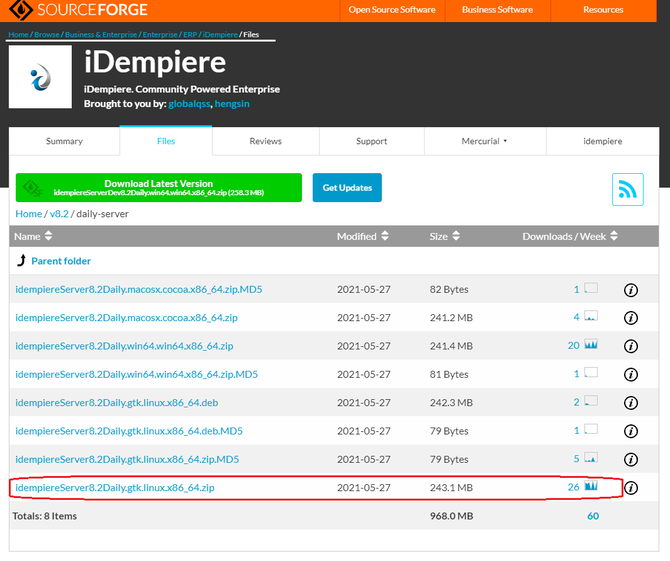Switch to the Support tab

point(371,141)
